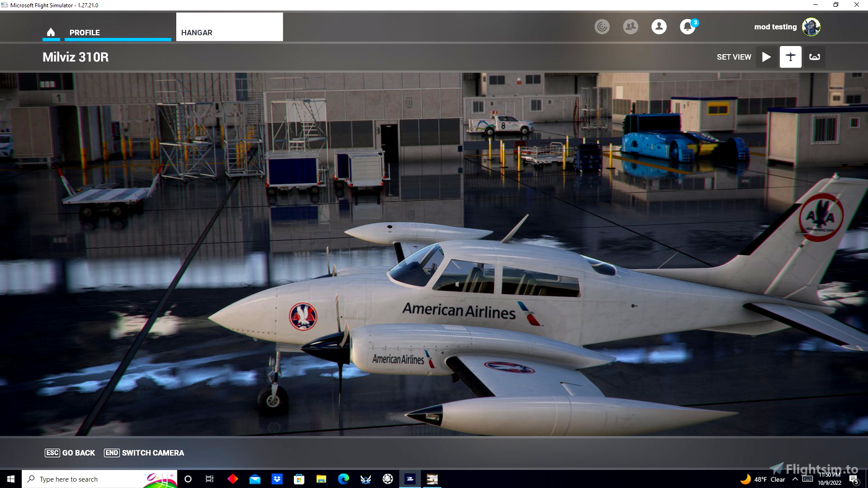
Task: Open the last running taskbar app
Action: (x=432, y=479)
